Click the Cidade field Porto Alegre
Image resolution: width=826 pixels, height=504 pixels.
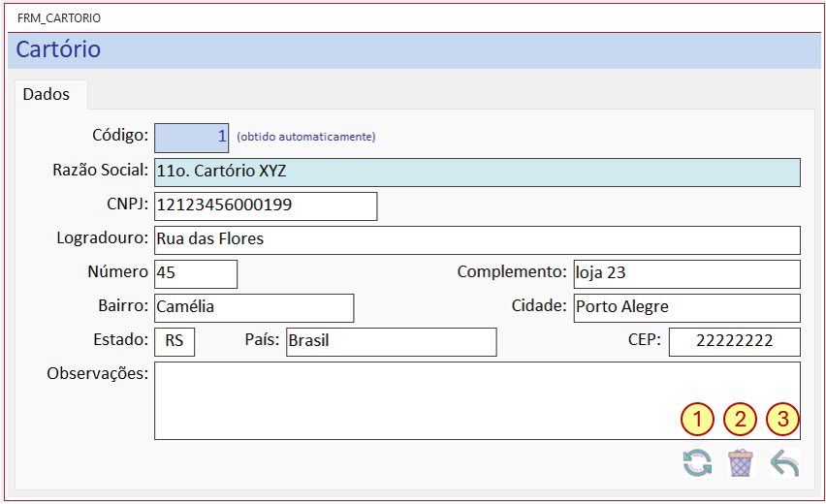[687, 308]
